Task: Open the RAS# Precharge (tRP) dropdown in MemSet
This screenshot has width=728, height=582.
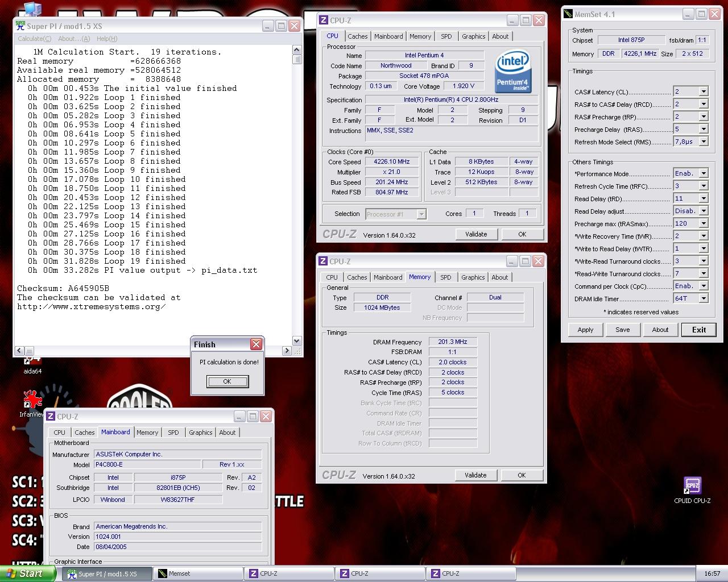Action: (704, 117)
